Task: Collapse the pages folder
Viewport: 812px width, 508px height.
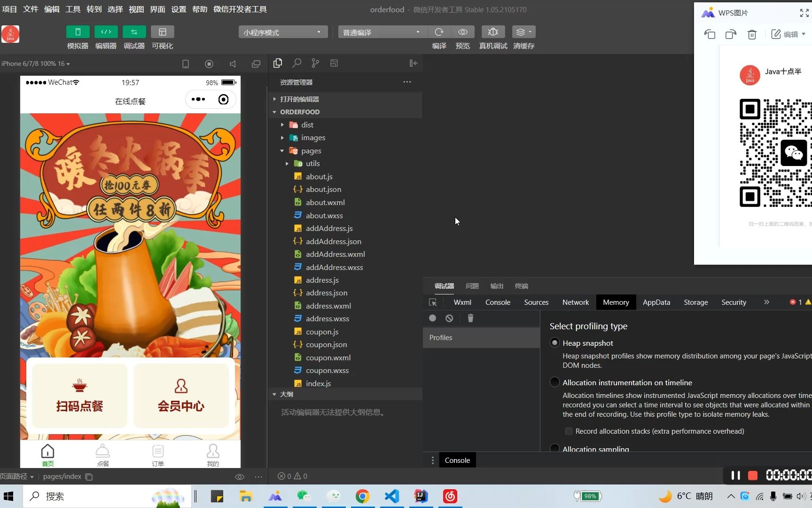Action: pyautogui.click(x=345, y=151)
